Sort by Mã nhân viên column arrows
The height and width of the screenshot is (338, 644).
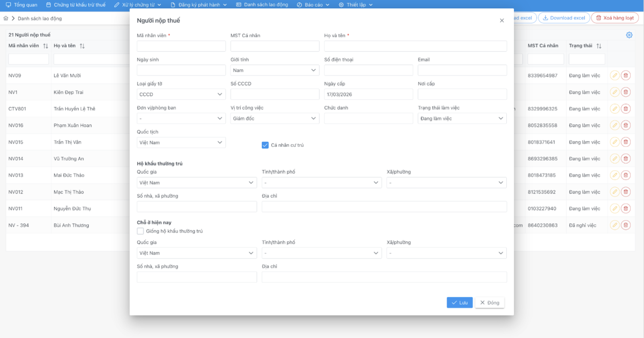point(46,46)
